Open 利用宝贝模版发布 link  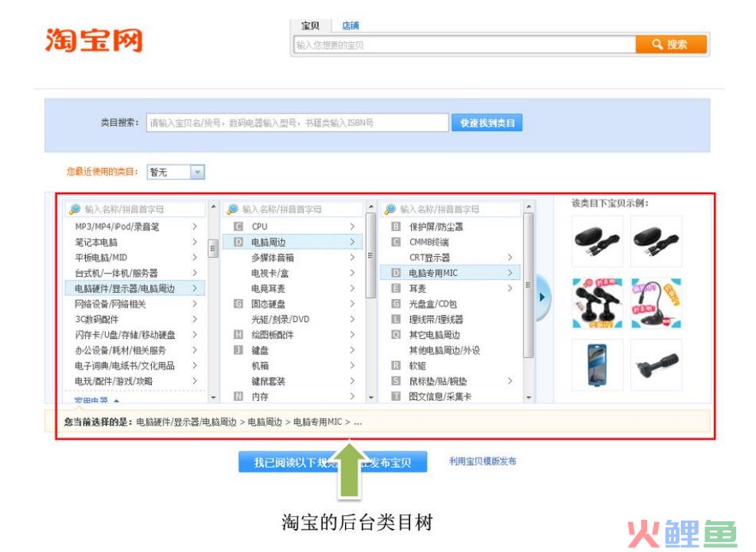click(482, 462)
